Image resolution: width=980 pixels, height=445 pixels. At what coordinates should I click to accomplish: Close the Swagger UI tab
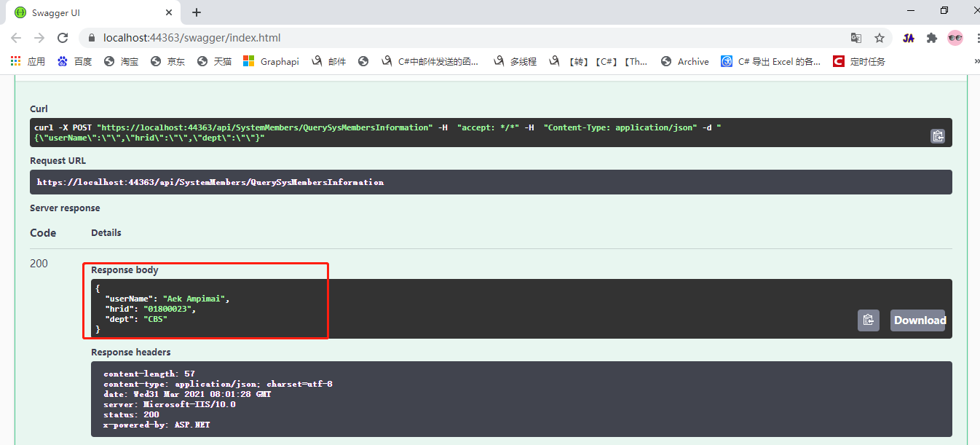(x=169, y=12)
